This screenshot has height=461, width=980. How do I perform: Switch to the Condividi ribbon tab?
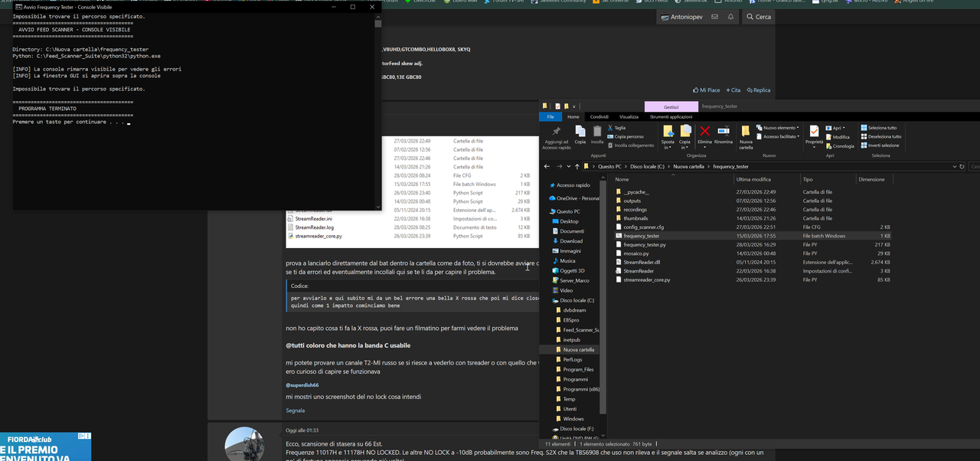[599, 116]
